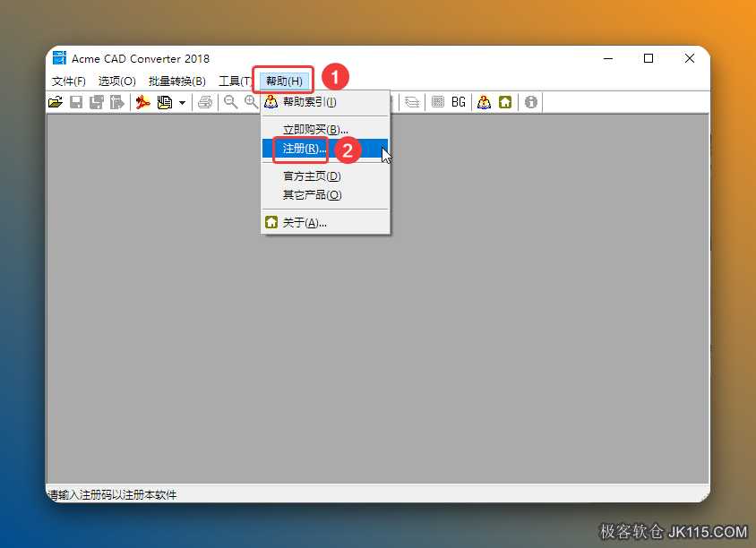Open the 工具(T) menu
Image resolution: width=756 pixels, height=548 pixels.
click(x=235, y=81)
